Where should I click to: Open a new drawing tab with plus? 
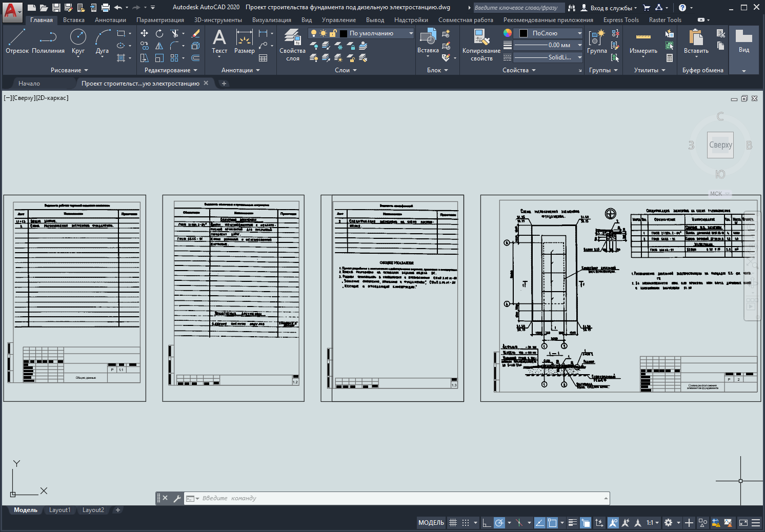click(x=224, y=84)
